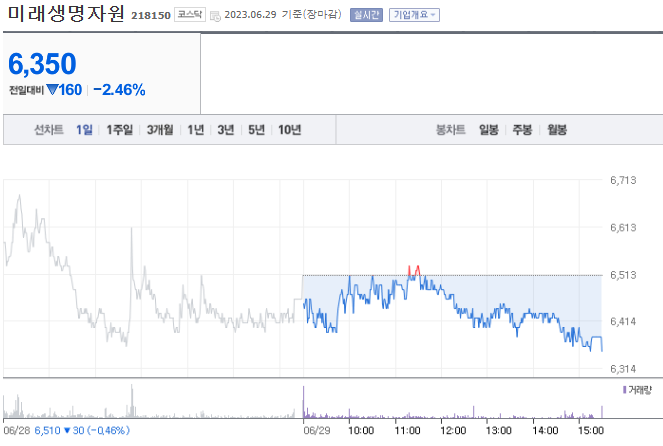The height and width of the screenshot is (446, 663).
Task: Click the 코스닥 market badge
Action: click(x=190, y=15)
